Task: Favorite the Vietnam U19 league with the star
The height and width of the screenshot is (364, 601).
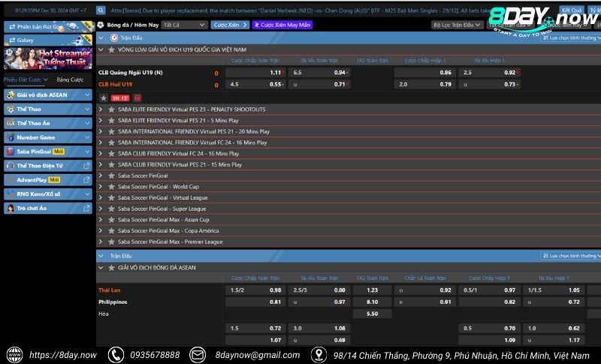Action: point(112,49)
